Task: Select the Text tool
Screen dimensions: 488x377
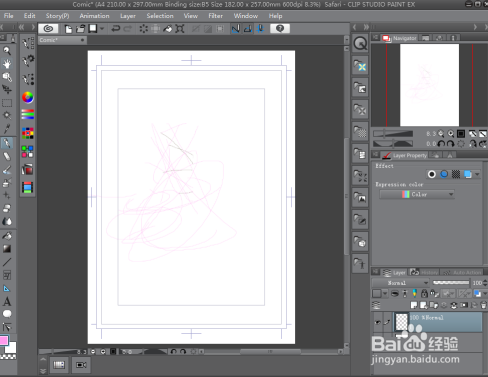Action: (x=7, y=302)
